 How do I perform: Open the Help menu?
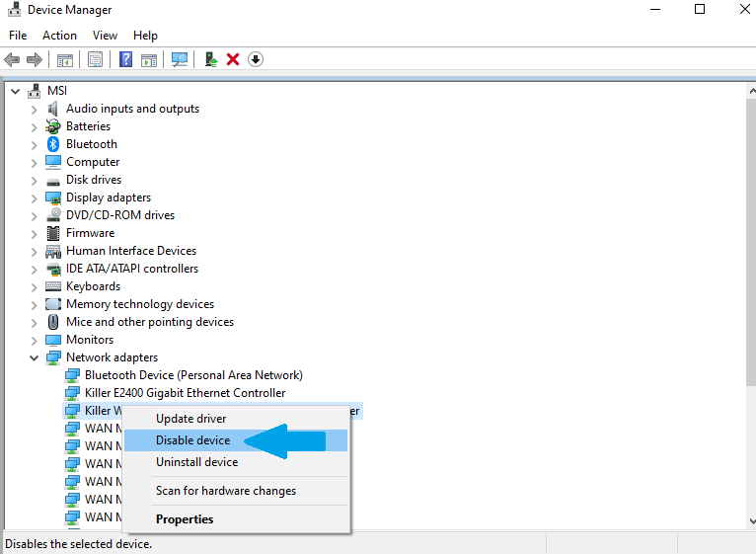pyautogui.click(x=145, y=36)
